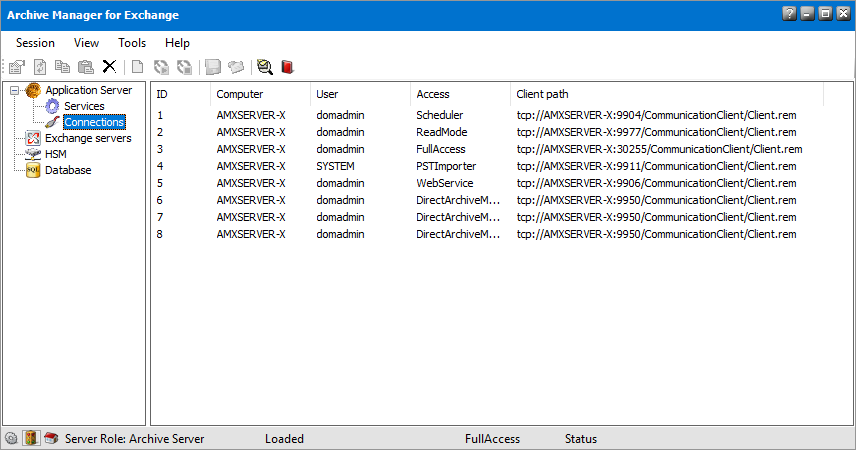Open the Tools menu
Viewport: 856px width, 450px height.
(132, 43)
